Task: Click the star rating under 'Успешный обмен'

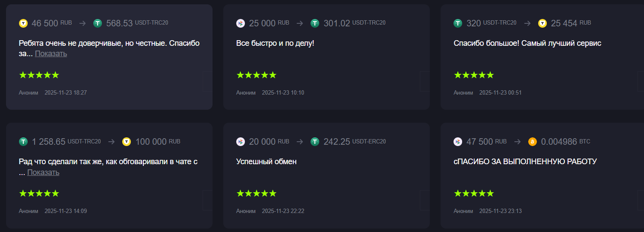Action: 256,194
